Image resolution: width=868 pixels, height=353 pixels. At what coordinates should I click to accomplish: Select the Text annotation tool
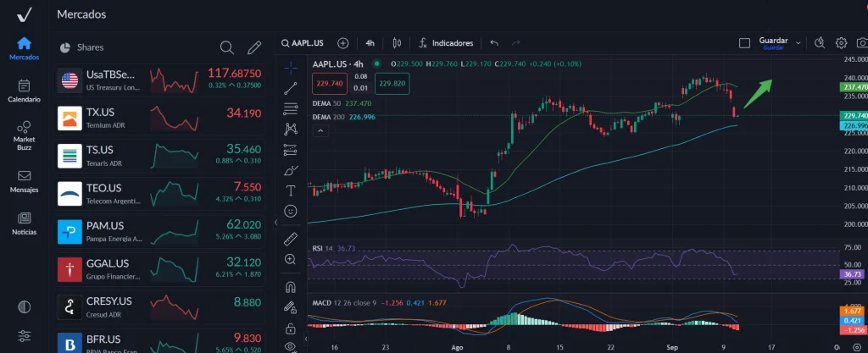[x=291, y=190]
